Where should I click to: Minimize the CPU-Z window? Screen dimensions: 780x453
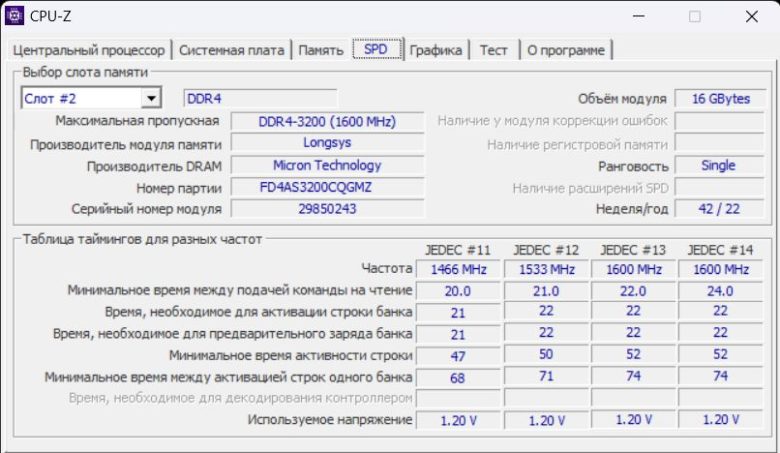pos(639,16)
